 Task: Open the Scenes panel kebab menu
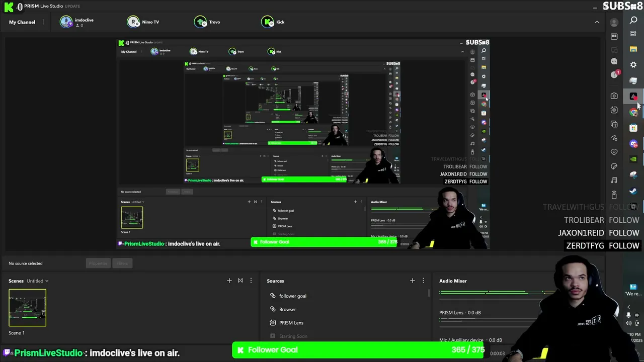[251, 281]
